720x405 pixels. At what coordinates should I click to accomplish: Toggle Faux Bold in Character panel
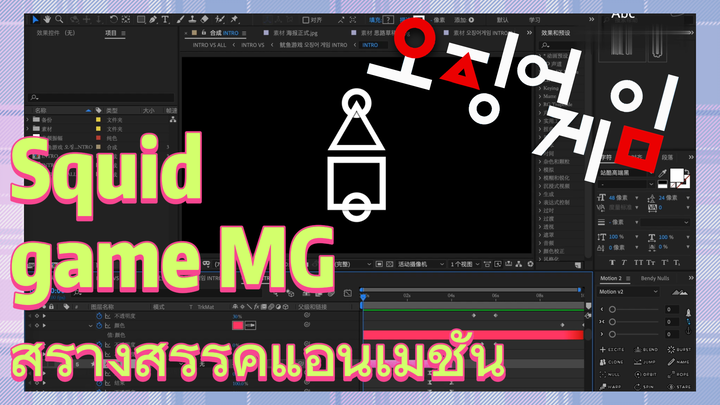[x=612, y=263]
